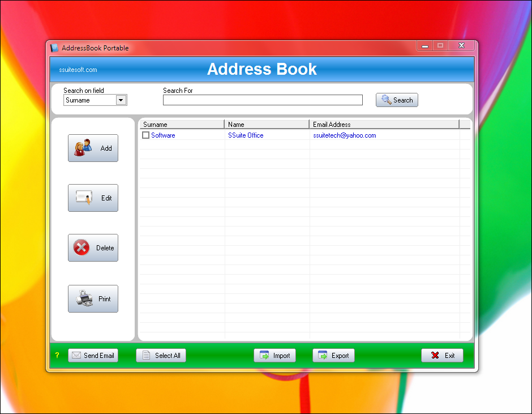532x414 pixels.
Task: Exit the application with Exit button
Action: pos(442,356)
